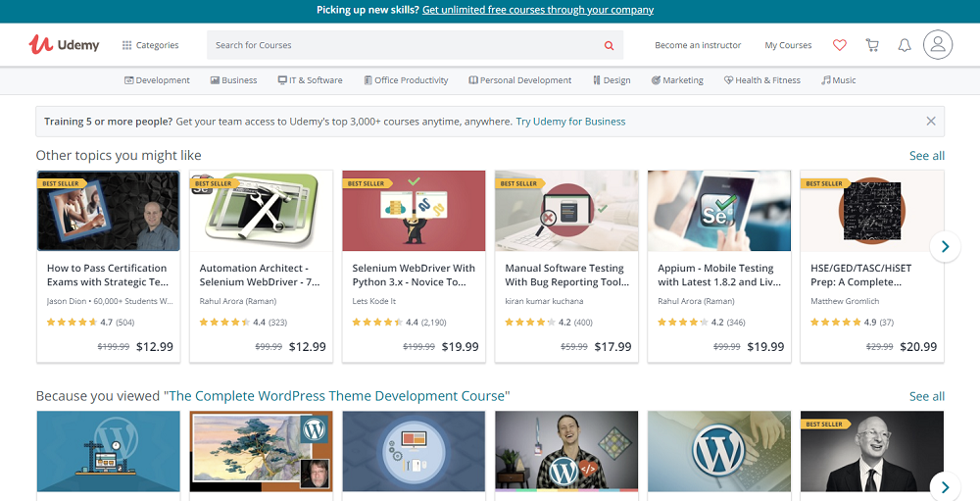
Task: Show next courses in Other topics carousel
Action: (x=944, y=246)
